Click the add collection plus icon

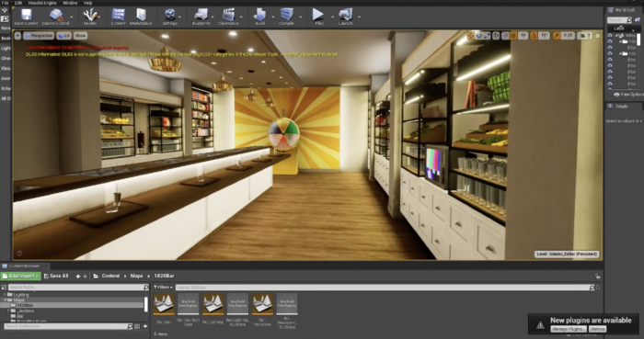145,326
